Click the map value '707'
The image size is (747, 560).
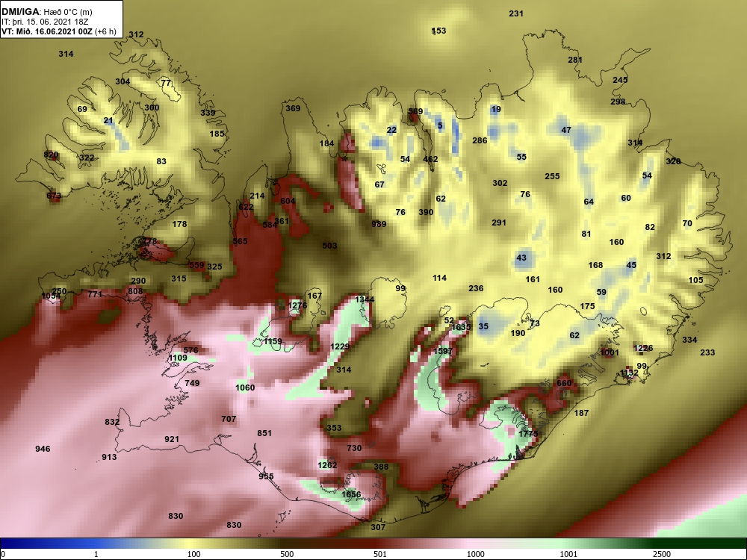229,419
